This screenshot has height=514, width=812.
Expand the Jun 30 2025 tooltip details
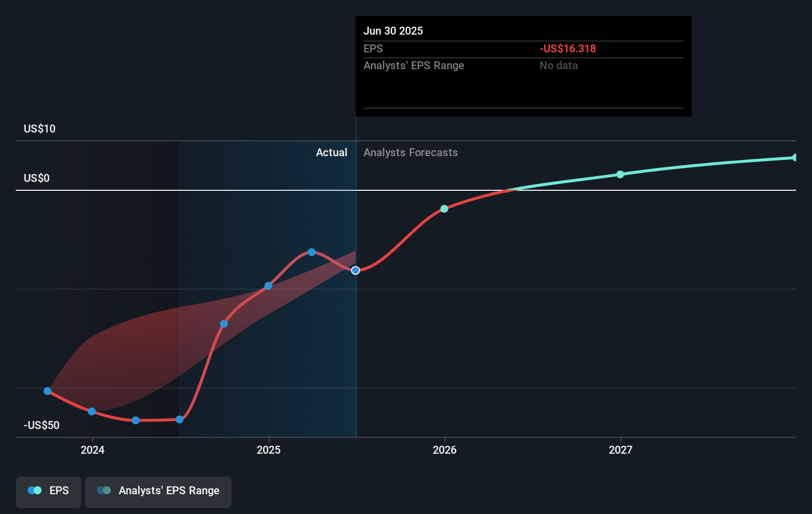click(x=523, y=31)
